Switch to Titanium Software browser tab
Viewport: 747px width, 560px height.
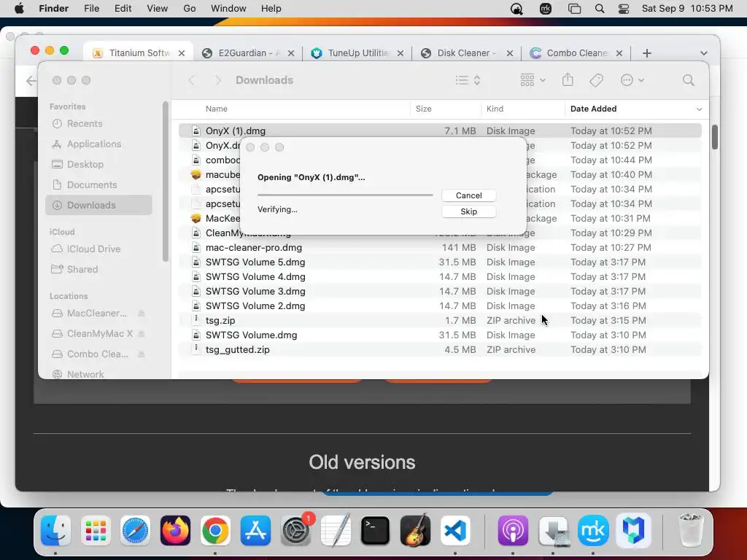point(139,52)
